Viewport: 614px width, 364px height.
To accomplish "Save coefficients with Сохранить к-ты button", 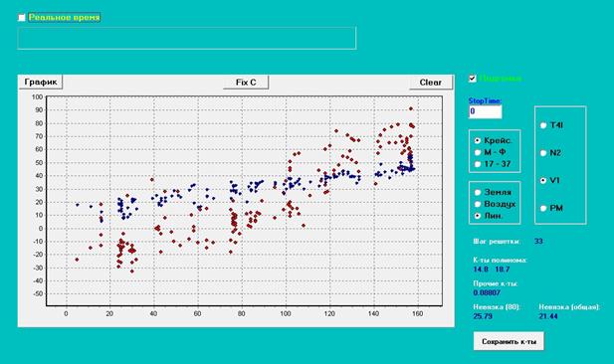I will click(509, 341).
